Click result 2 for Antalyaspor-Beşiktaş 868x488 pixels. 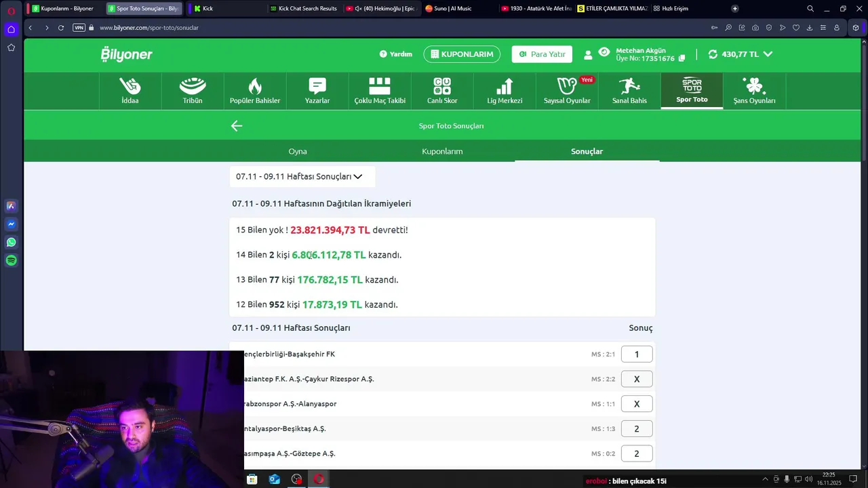click(x=637, y=428)
